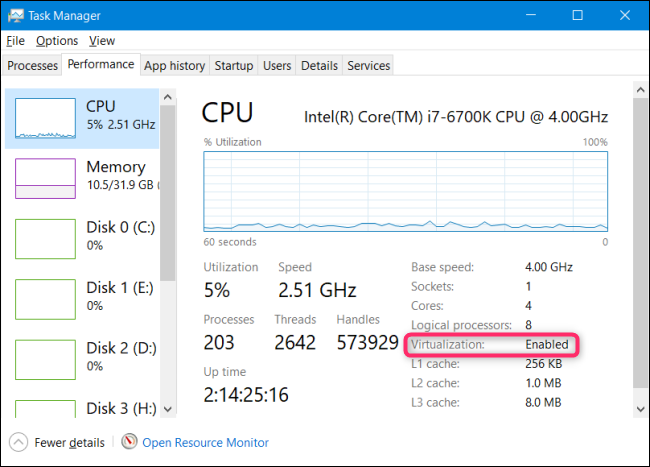
Task: Click the Resource Monitor gauge icon
Action: 129,442
